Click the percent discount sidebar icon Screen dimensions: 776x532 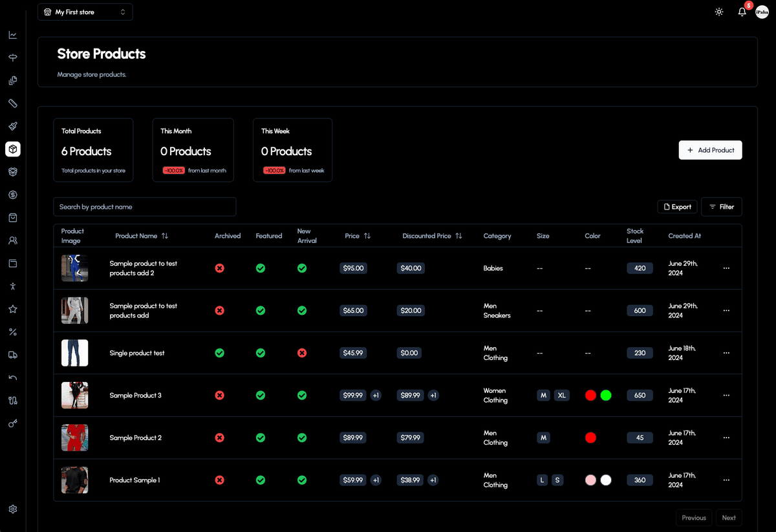click(13, 332)
